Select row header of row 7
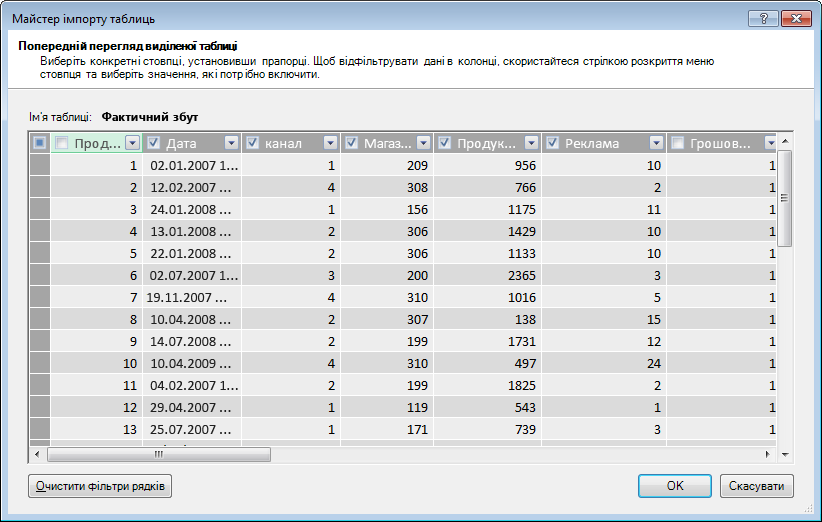 pyautogui.click(x=40, y=297)
